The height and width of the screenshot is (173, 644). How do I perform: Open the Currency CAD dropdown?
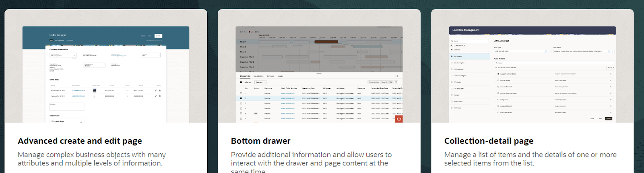tap(151, 55)
